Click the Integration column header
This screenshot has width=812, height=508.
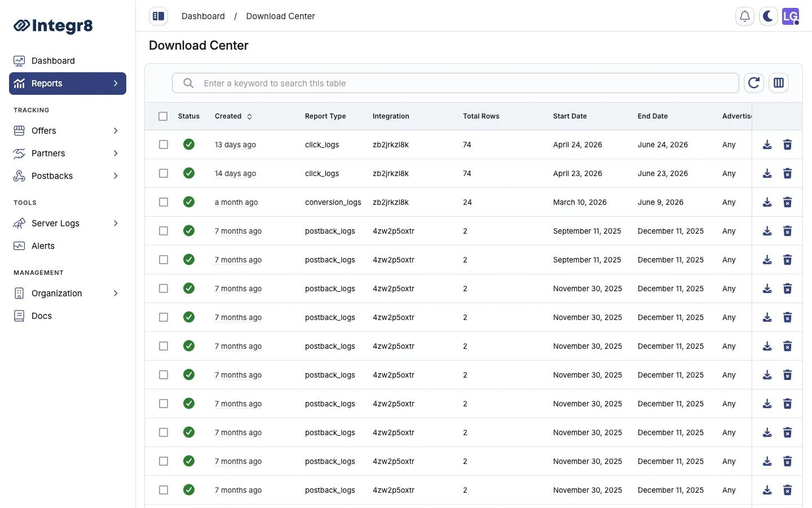[x=391, y=116]
